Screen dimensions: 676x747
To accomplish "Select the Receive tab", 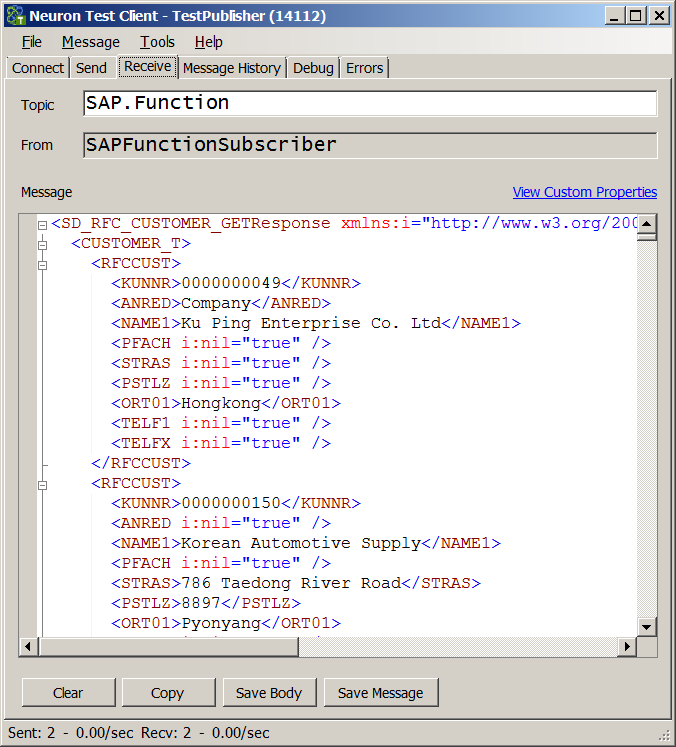I will [148, 66].
